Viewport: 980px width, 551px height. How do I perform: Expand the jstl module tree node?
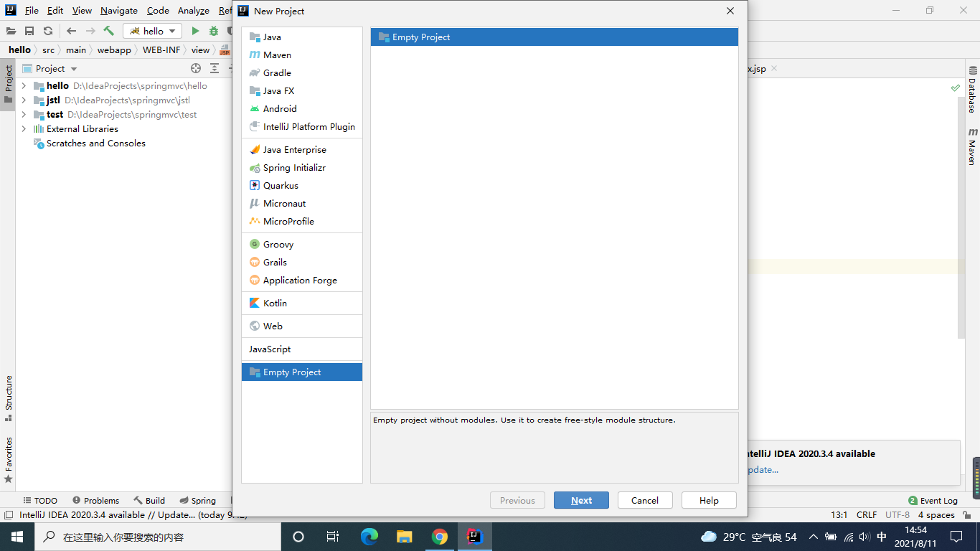click(24, 100)
